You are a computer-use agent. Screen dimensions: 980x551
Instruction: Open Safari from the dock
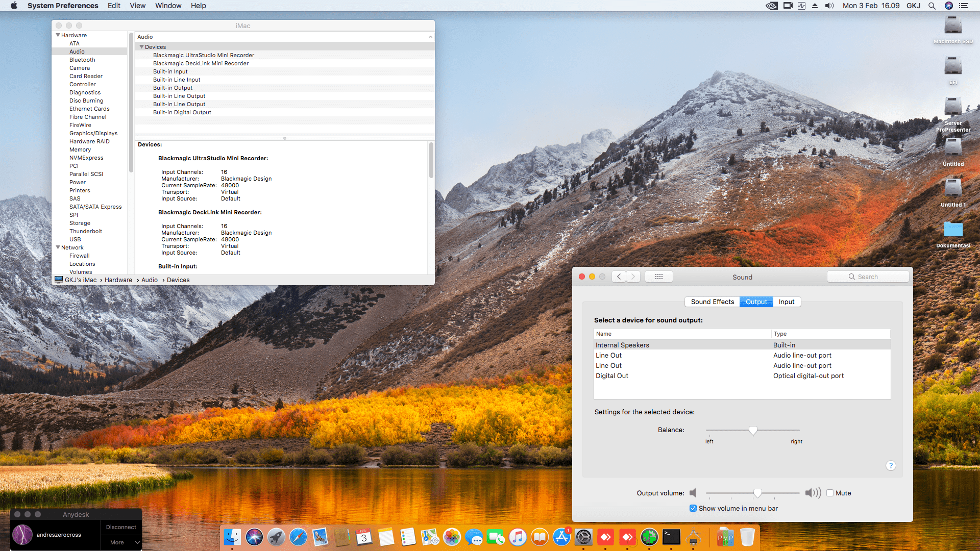click(x=298, y=537)
